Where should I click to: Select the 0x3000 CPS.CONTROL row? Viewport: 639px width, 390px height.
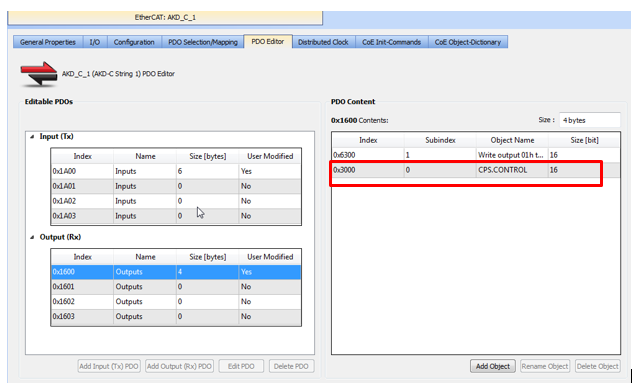(x=476, y=170)
